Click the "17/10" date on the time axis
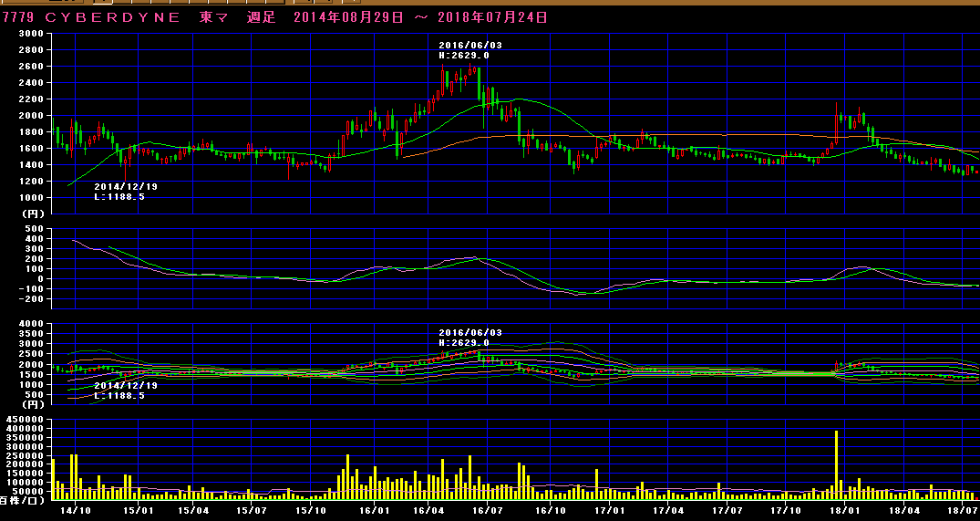 [786, 511]
